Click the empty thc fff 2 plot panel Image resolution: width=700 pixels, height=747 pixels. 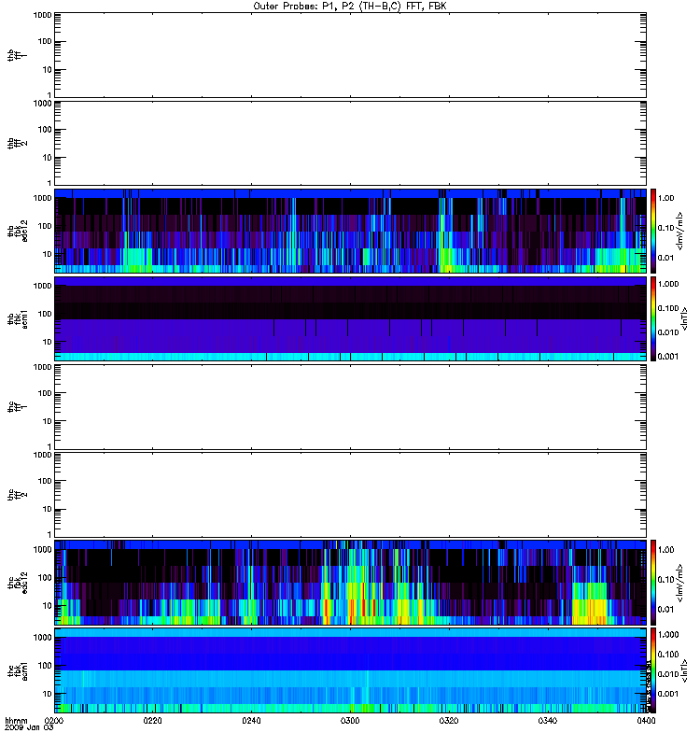point(350,495)
